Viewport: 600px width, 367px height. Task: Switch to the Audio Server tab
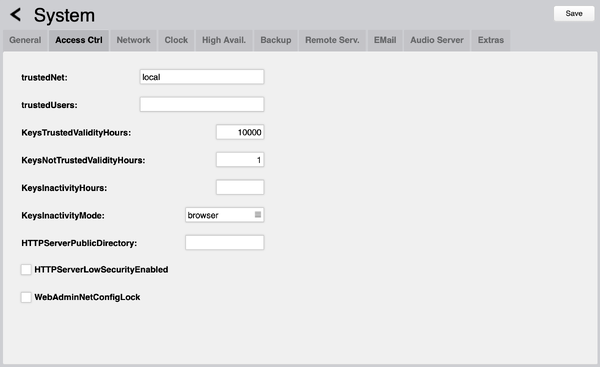(x=437, y=40)
